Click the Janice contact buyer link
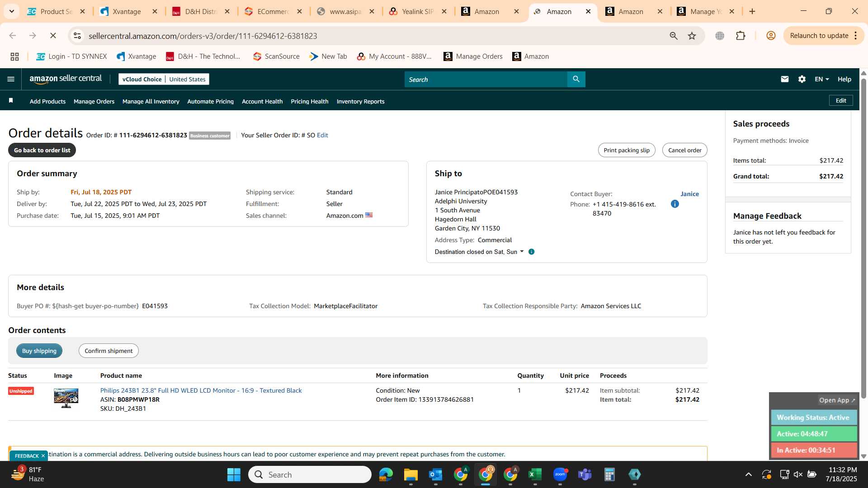Viewport: 868px width, 488px height. (689, 194)
